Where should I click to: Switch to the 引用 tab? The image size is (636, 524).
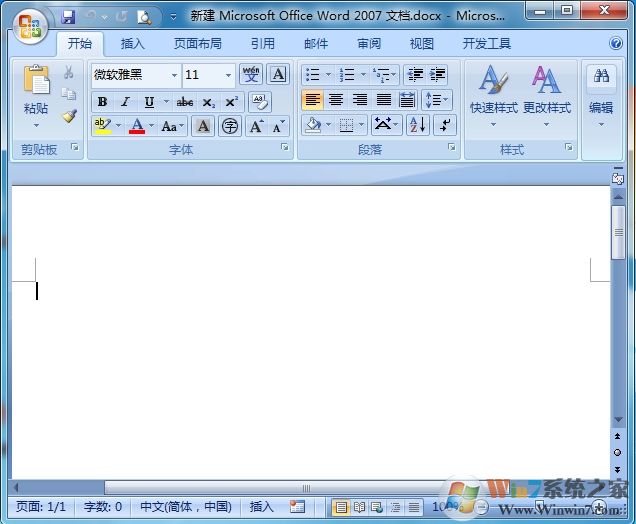coord(263,43)
